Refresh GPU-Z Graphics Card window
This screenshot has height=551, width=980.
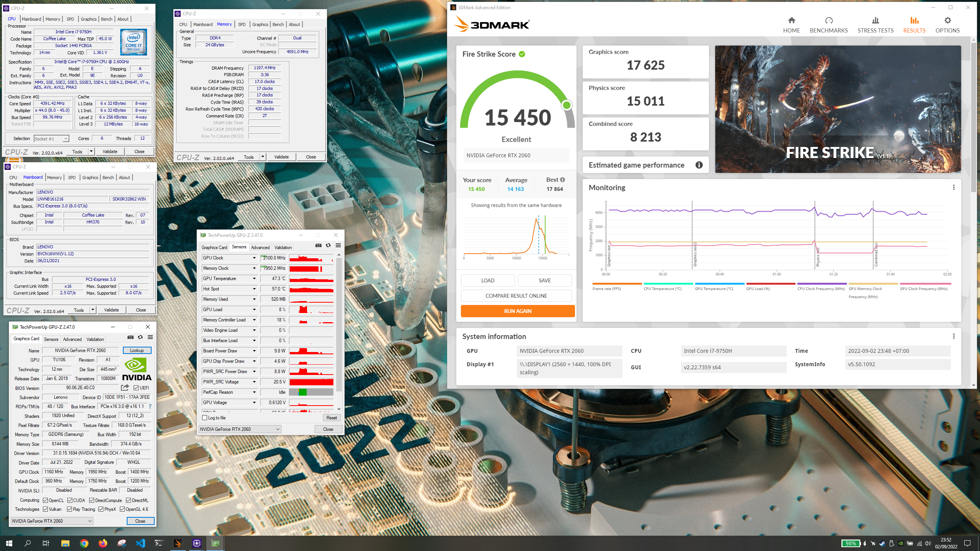click(x=140, y=337)
